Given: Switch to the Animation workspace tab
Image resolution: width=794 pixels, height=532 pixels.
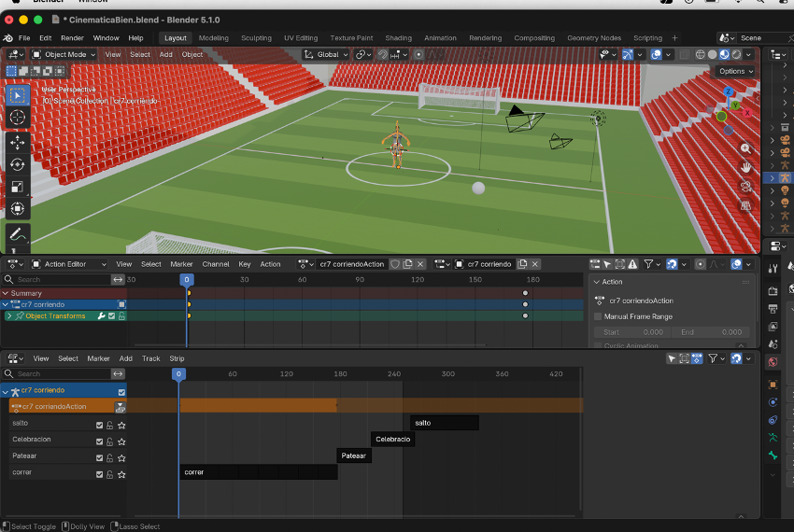Looking at the screenshot, I should (x=440, y=38).
